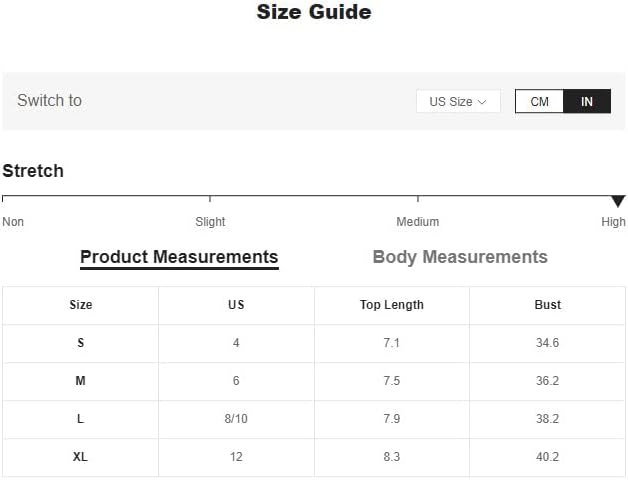Screen dimensions: 628x480
Task: Select the size L row label
Action: tap(80, 419)
